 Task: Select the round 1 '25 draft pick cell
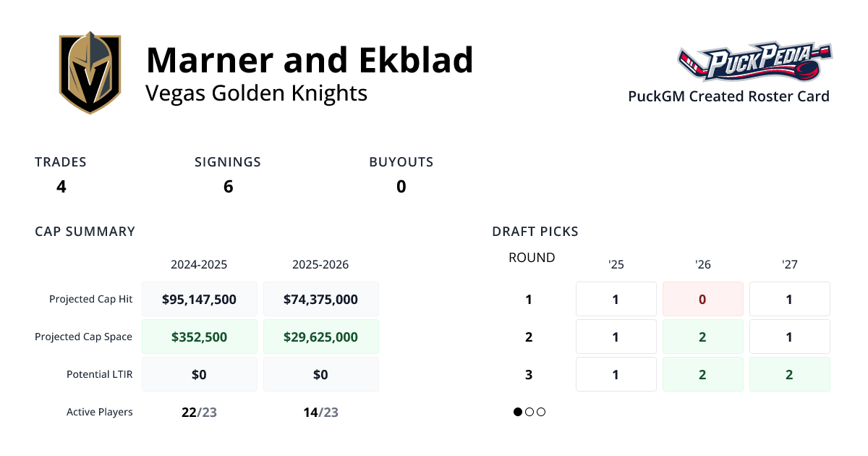tap(616, 299)
